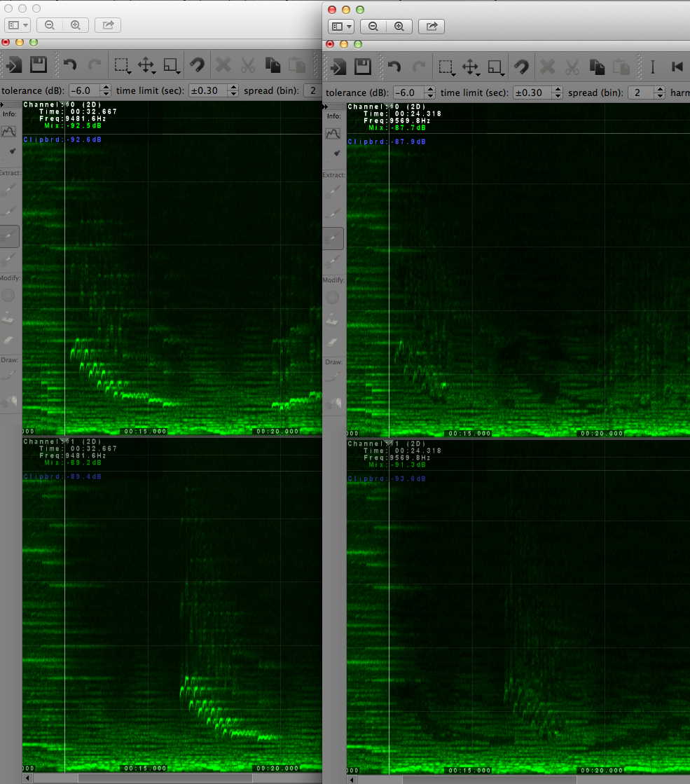This screenshot has width=690, height=784.
Task: Click the tolerance -6.0 field in left window
Action: pos(85,90)
